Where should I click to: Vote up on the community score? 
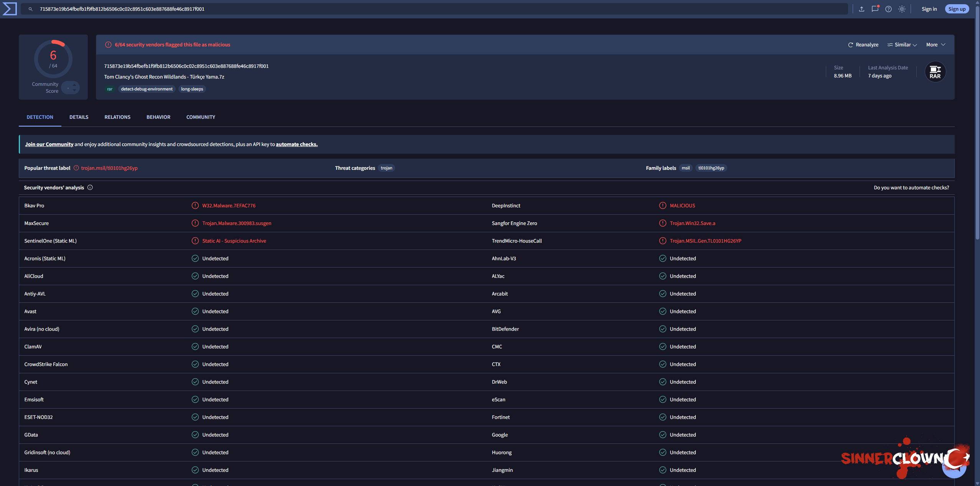[74, 85]
